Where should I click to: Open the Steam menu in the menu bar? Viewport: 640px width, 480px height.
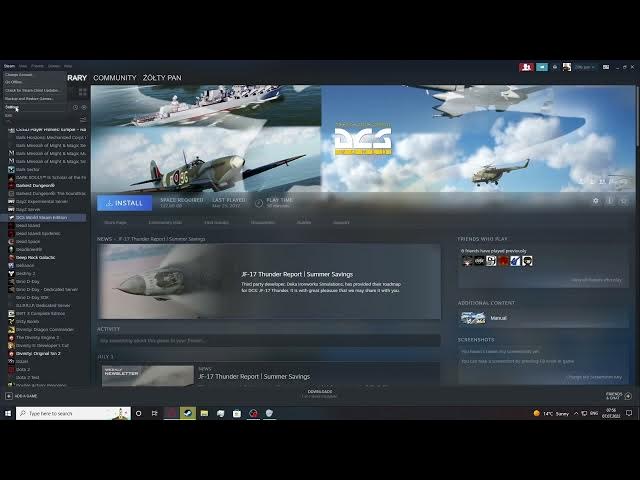click(x=9, y=66)
